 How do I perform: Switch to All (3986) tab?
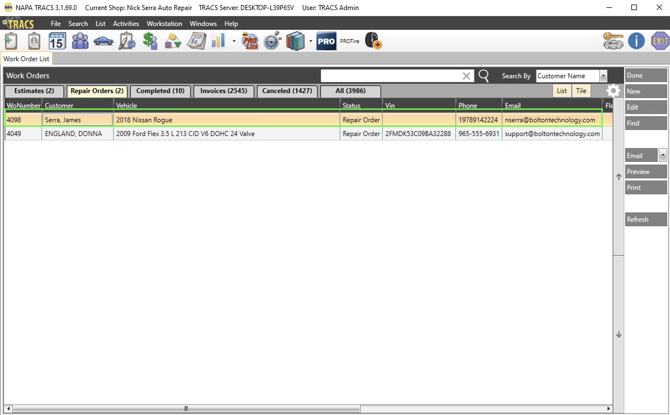coord(350,91)
